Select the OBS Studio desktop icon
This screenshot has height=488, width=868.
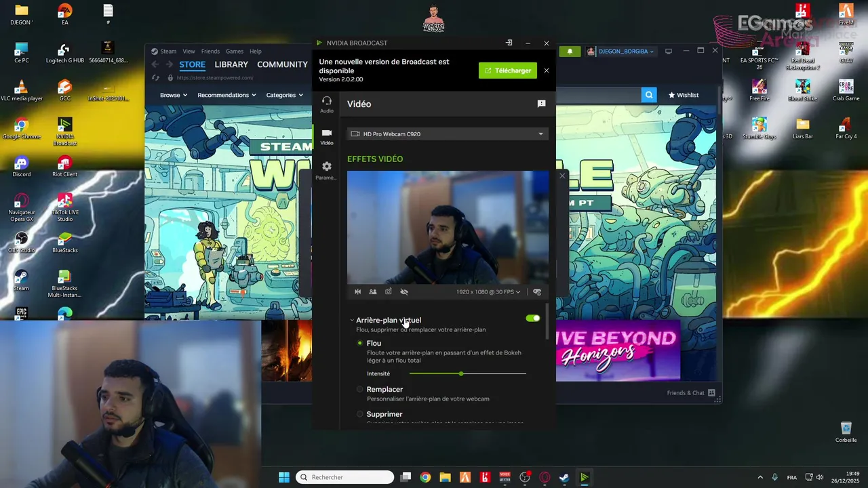[x=21, y=243]
